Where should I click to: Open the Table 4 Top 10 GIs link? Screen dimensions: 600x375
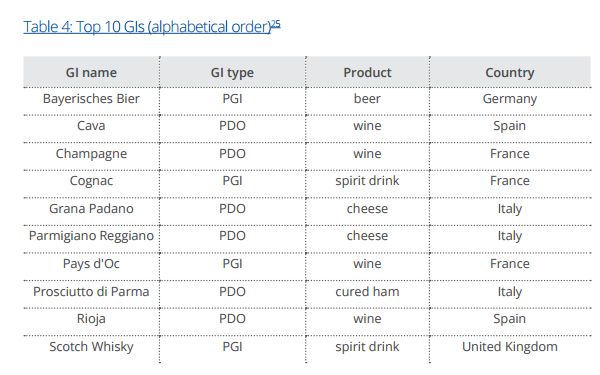pyautogui.click(x=147, y=27)
